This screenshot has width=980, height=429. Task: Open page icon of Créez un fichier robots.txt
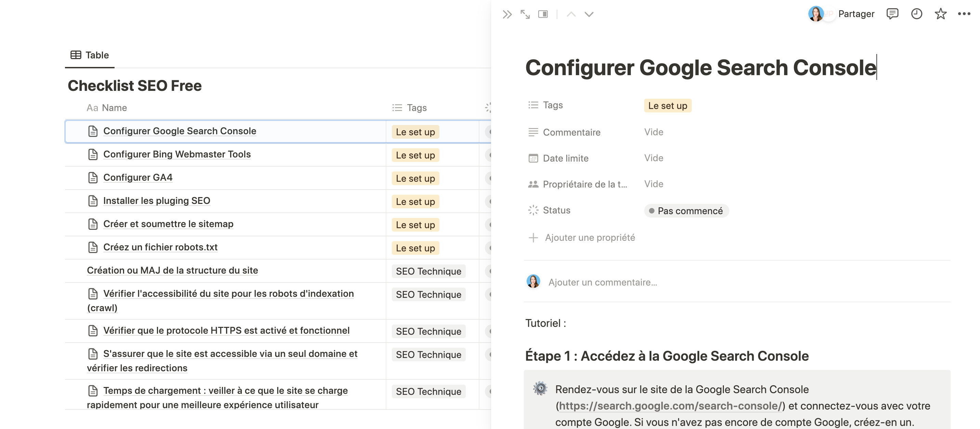pos(93,247)
